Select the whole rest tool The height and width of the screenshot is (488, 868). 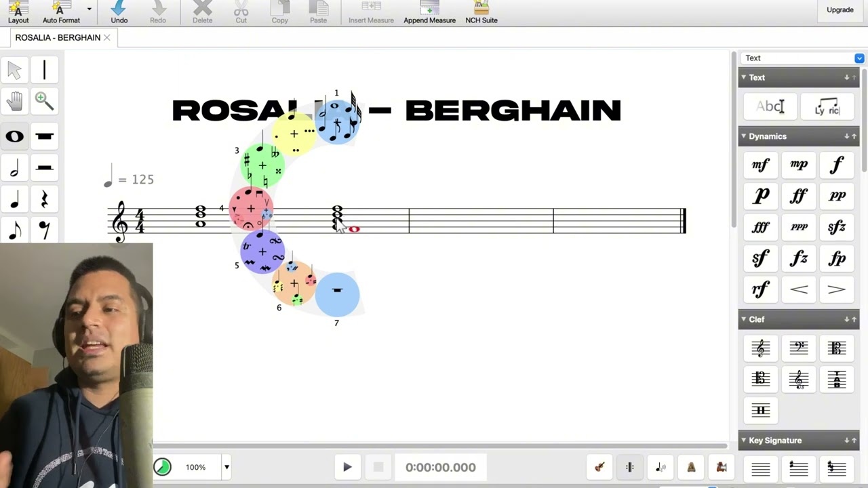coord(44,136)
